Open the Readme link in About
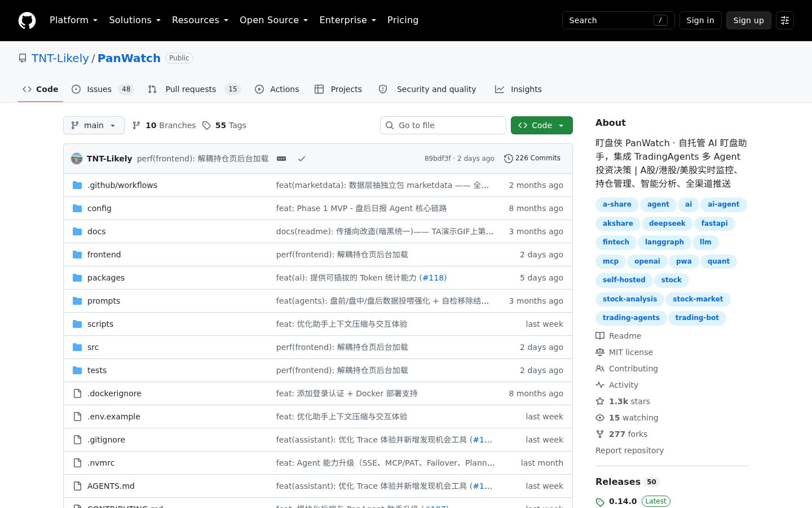Screen dimensions: 812x508 [619, 336]
